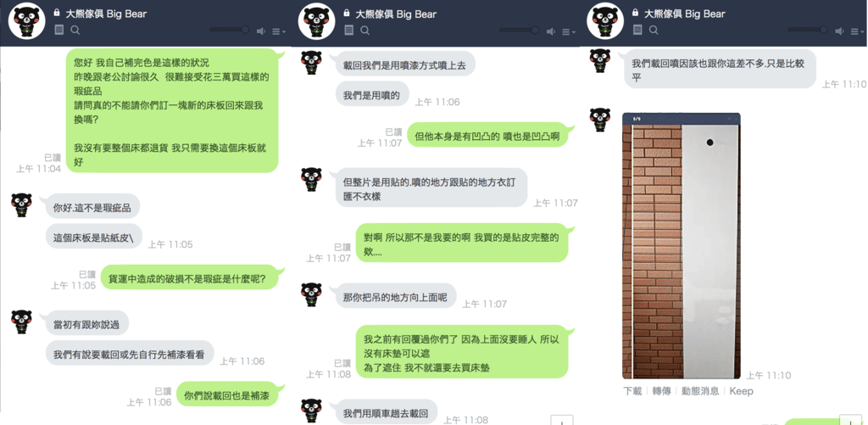Click the search magnifier in the leftmost chat header

75,31
